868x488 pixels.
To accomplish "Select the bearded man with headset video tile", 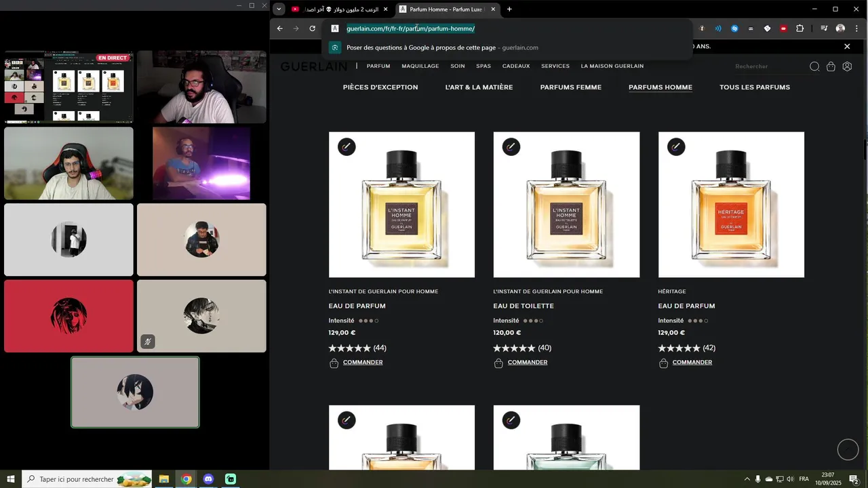I will [x=201, y=87].
